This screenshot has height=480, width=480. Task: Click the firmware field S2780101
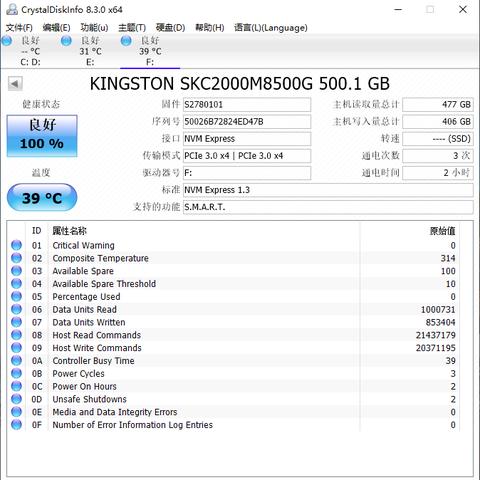(247, 105)
